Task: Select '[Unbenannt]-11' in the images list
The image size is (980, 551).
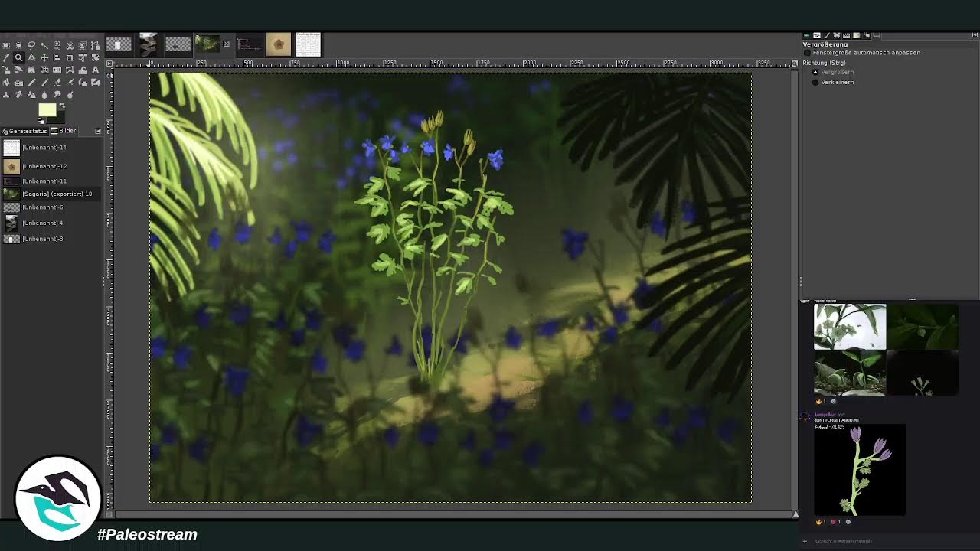Action: (x=51, y=181)
